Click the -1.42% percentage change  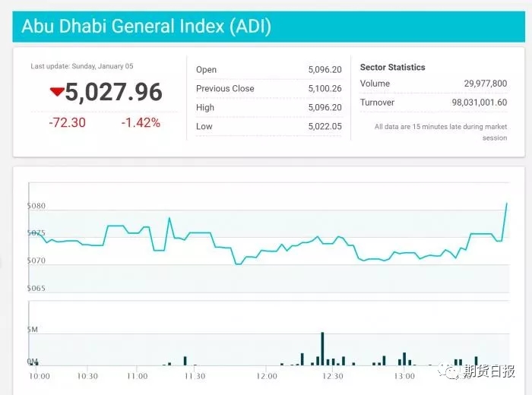tap(141, 122)
